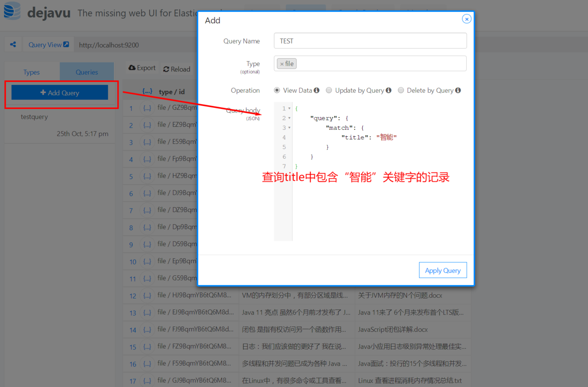
Task: Click the share icon below the logo
Action: (x=13, y=44)
